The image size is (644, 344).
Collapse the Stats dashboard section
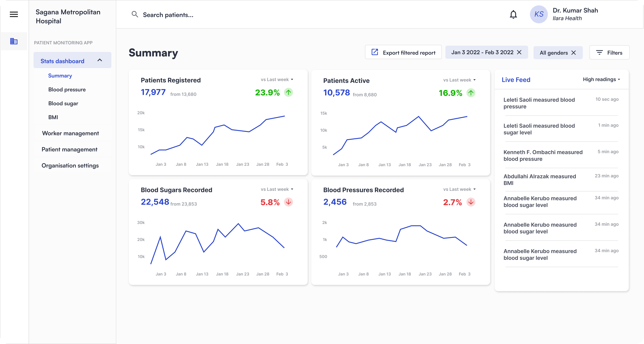coord(100,60)
